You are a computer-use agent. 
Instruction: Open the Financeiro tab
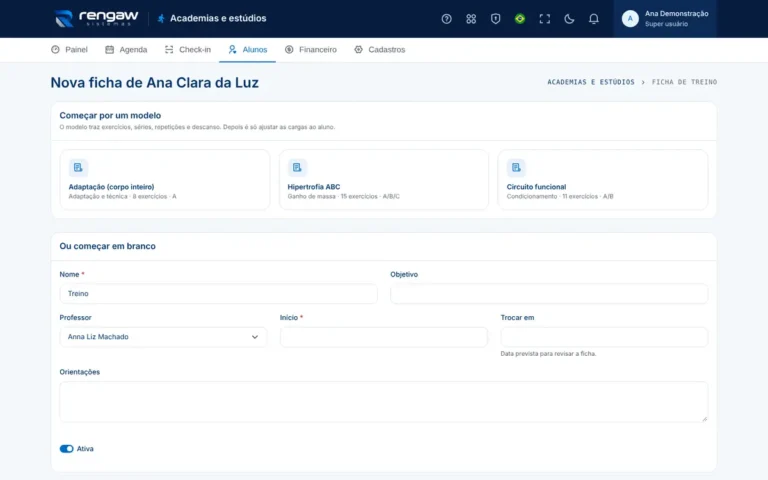tap(311, 49)
